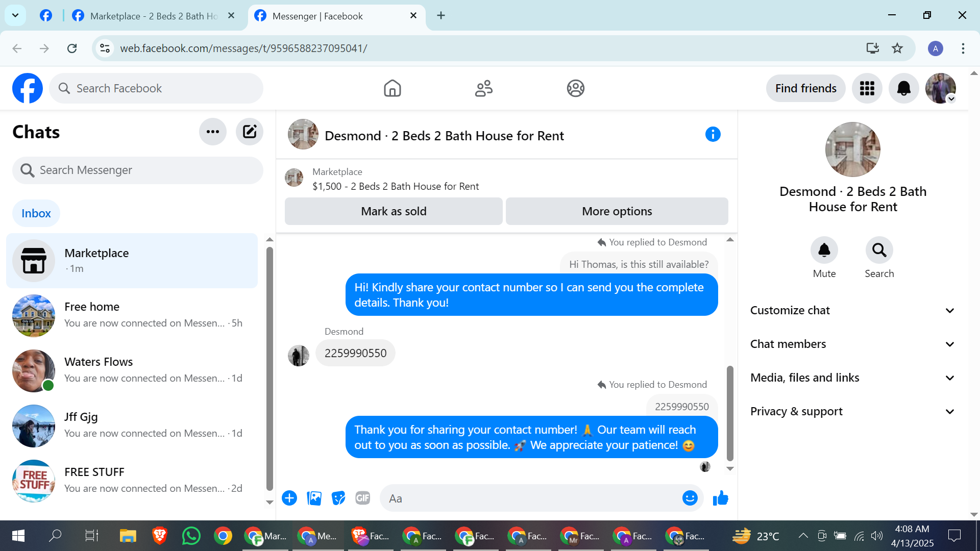Screen dimensions: 980x551
Task: Choose a GIF
Action: click(363, 498)
